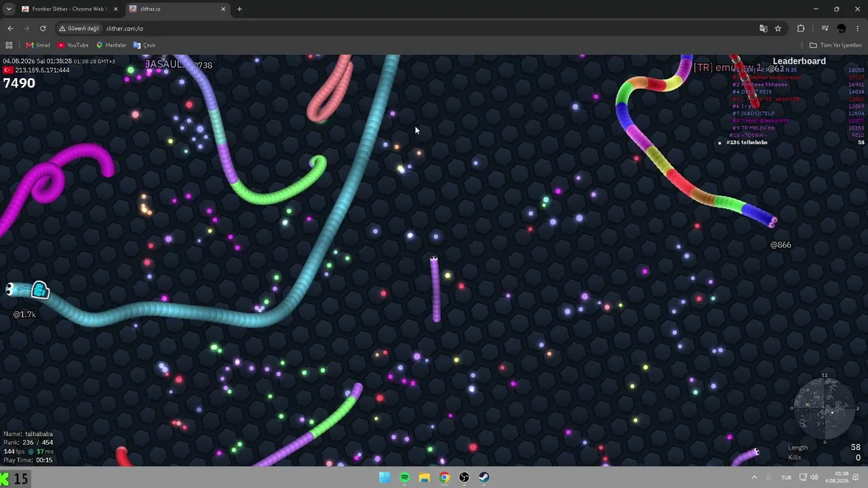Screen dimensions: 868x488
Task: Open OBS Studio from the taskbar
Action: coord(464,477)
